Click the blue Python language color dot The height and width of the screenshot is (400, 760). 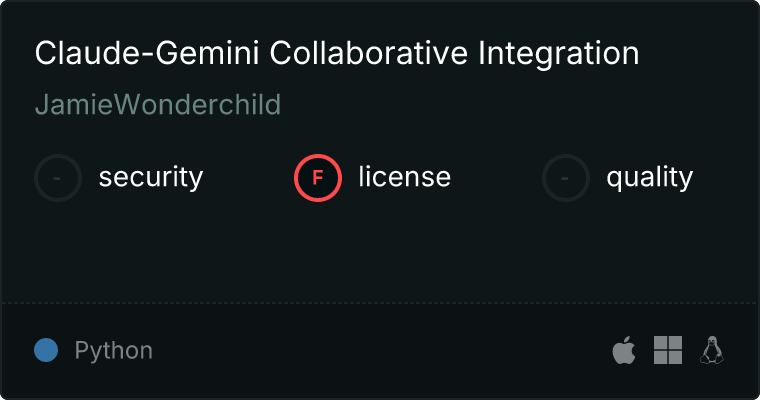click(46, 350)
